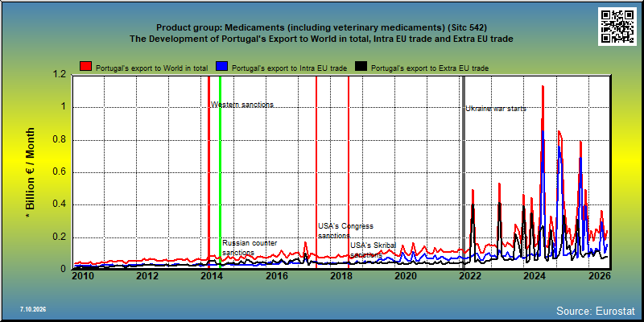Click the blue Intra EU legend swatch

pos(222,67)
